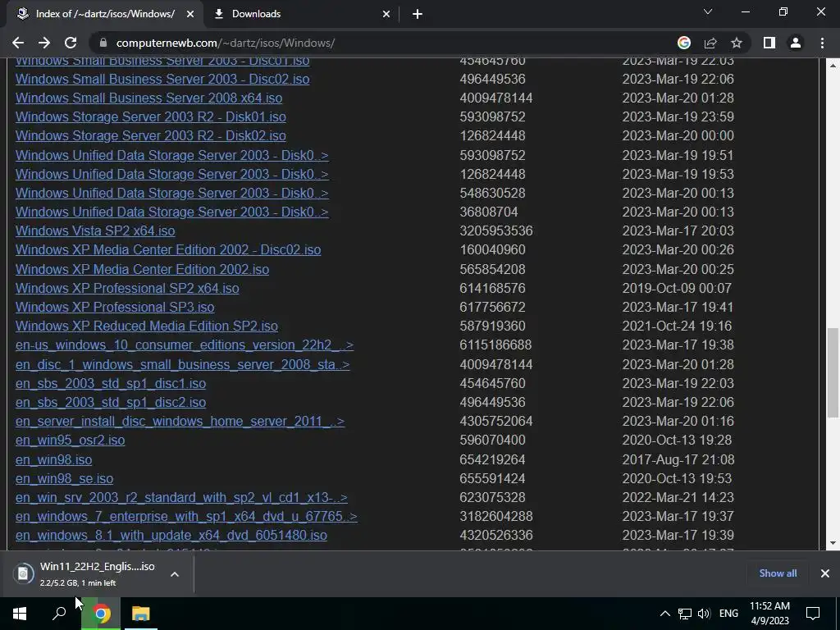Open the taskbar clock and calendar
Screen dimensions: 840x630
[769, 614]
